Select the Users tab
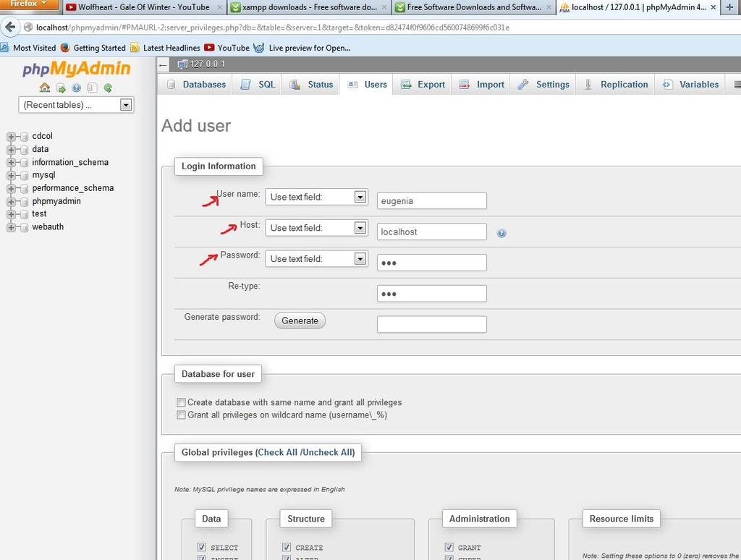741x560 pixels. click(x=367, y=85)
